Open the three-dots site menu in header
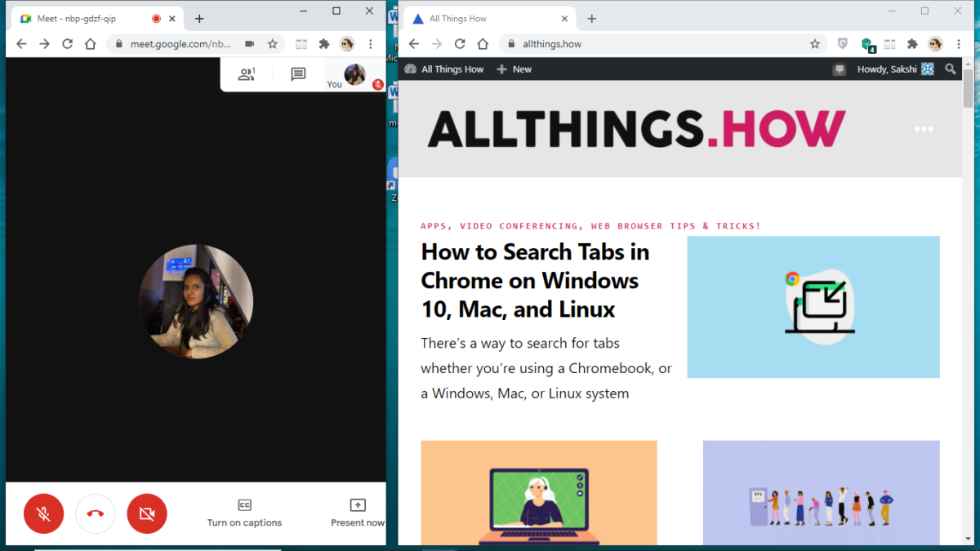Image resolution: width=980 pixels, height=551 pixels. pos(924,130)
